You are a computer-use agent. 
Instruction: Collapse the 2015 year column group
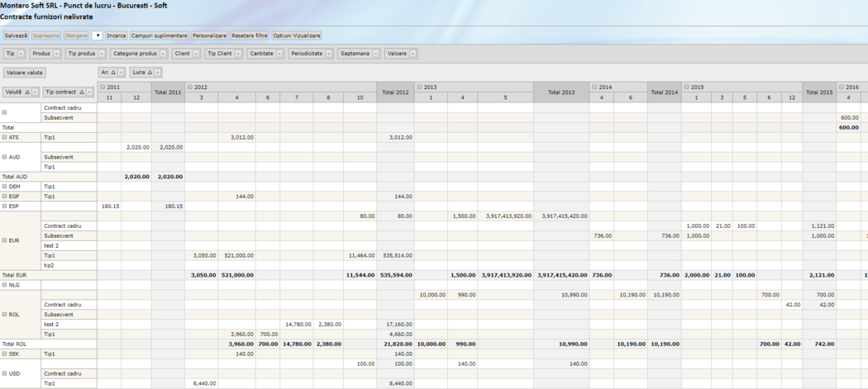pos(686,87)
